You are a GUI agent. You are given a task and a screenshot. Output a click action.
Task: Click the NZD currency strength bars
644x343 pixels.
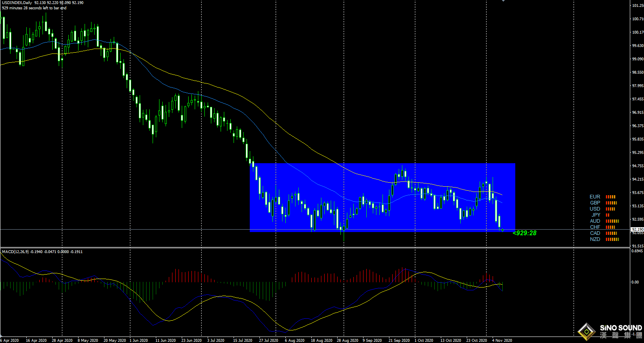point(612,239)
